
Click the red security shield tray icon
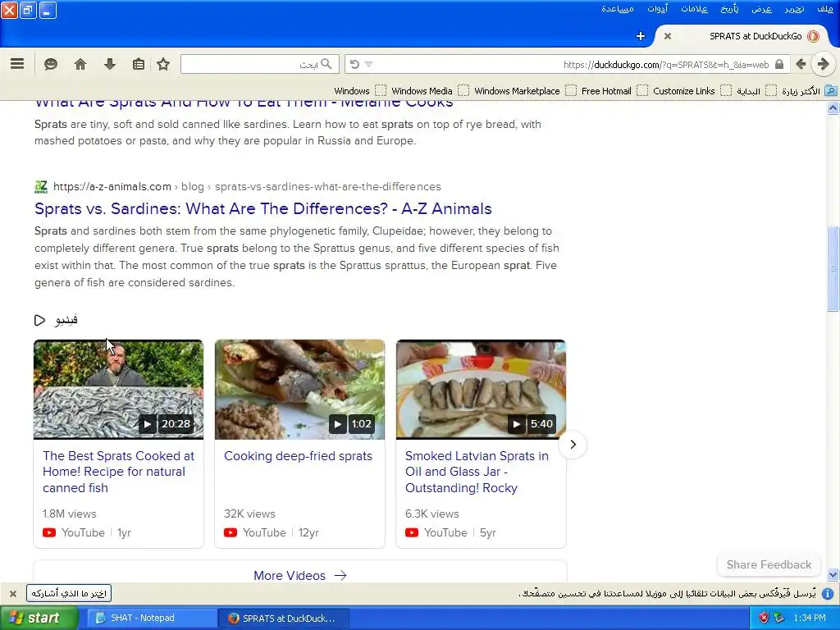point(765,618)
